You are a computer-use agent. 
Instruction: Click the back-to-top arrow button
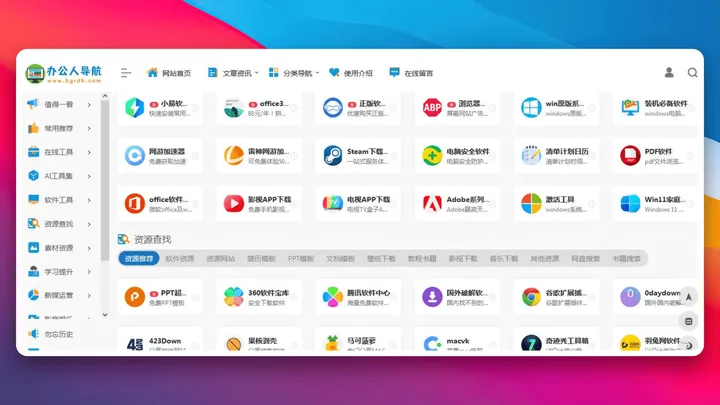point(688,297)
